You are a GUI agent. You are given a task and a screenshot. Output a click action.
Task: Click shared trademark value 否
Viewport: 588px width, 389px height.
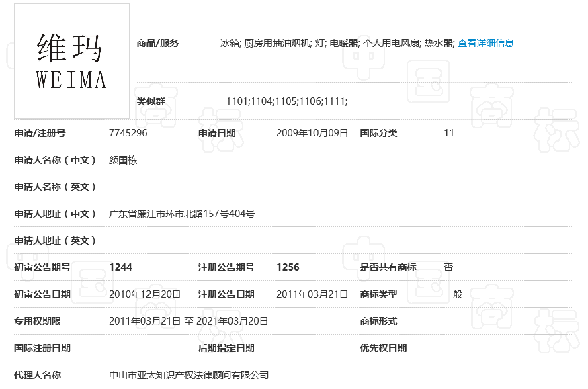[448, 267]
